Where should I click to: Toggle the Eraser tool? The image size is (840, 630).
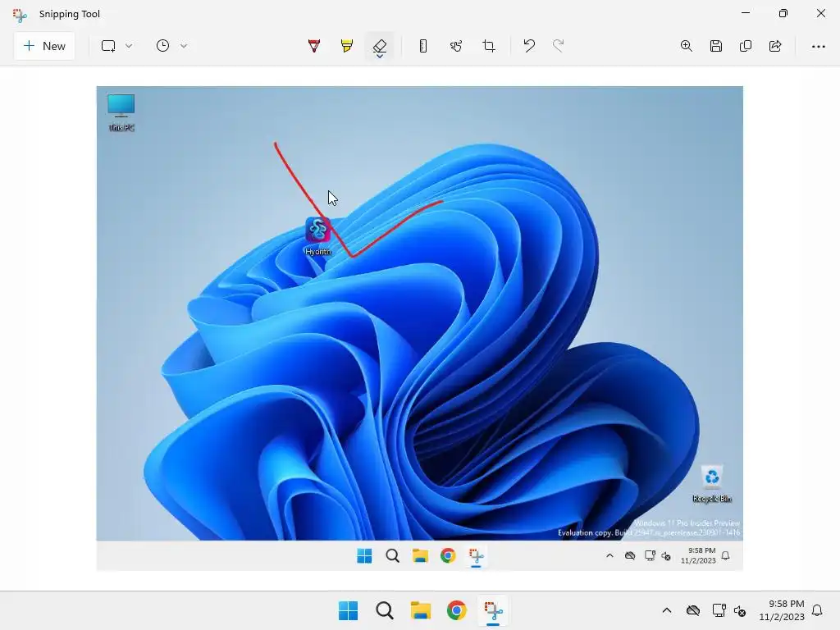[x=380, y=47]
